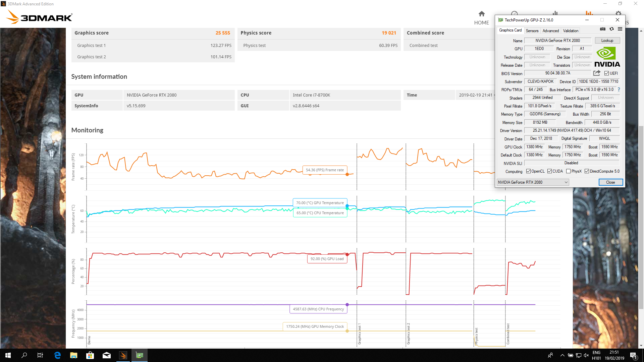Open Task View on the taskbar
Image resolution: width=644 pixels, height=362 pixels.
(40, 355)
